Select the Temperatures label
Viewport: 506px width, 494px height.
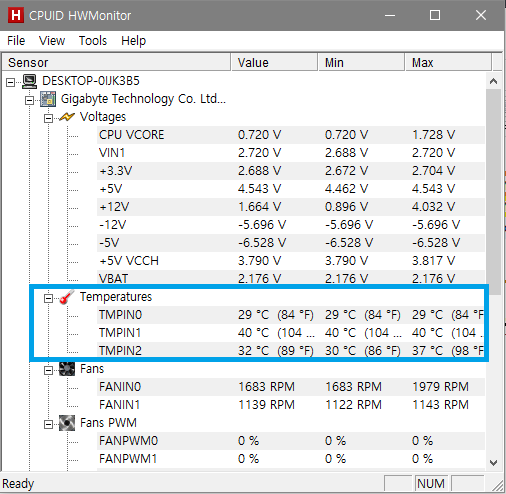116,297
